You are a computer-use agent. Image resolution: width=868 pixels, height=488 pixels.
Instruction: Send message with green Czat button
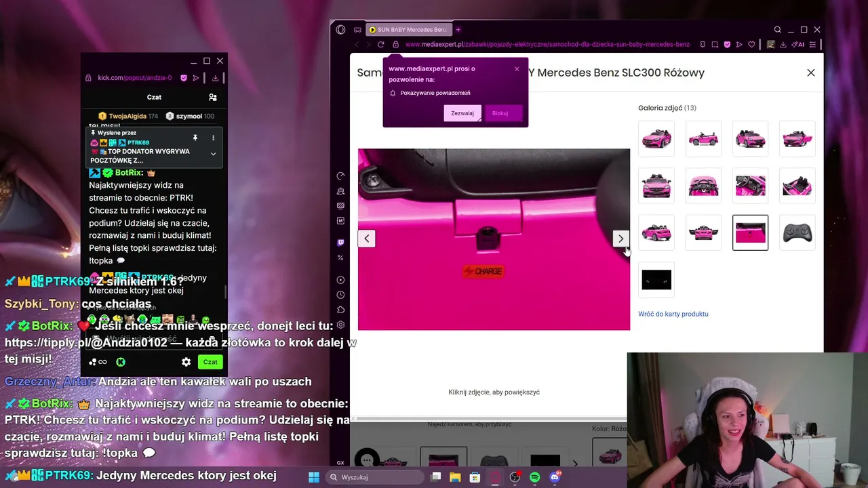coord(210,362)
